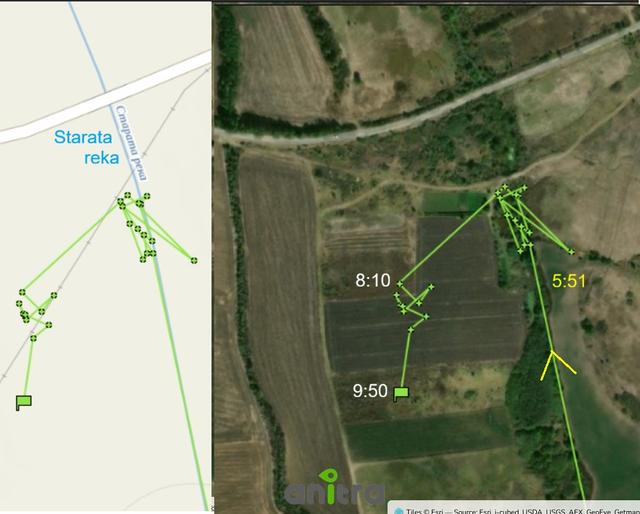The width and height of the screenshot is (640, 514).
Task: Select the GPS point directly below the 8:10 zigzag
Action: (x=411, y=329)
